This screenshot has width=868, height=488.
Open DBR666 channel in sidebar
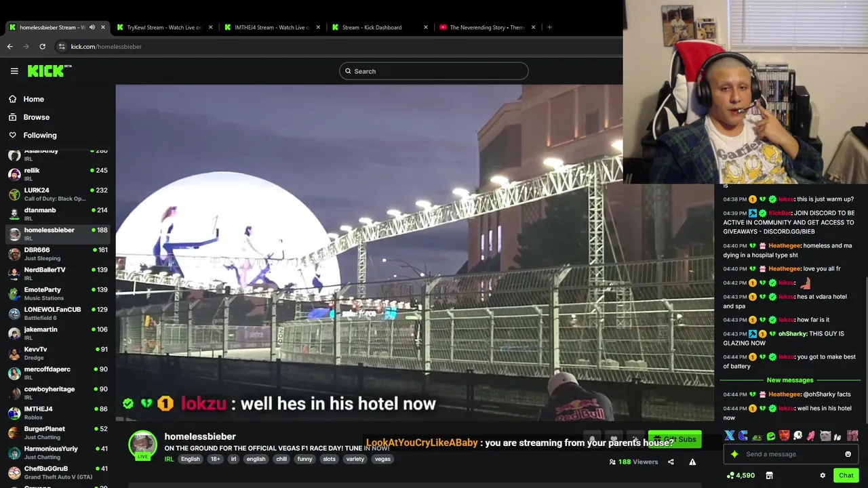click(58, 254)
